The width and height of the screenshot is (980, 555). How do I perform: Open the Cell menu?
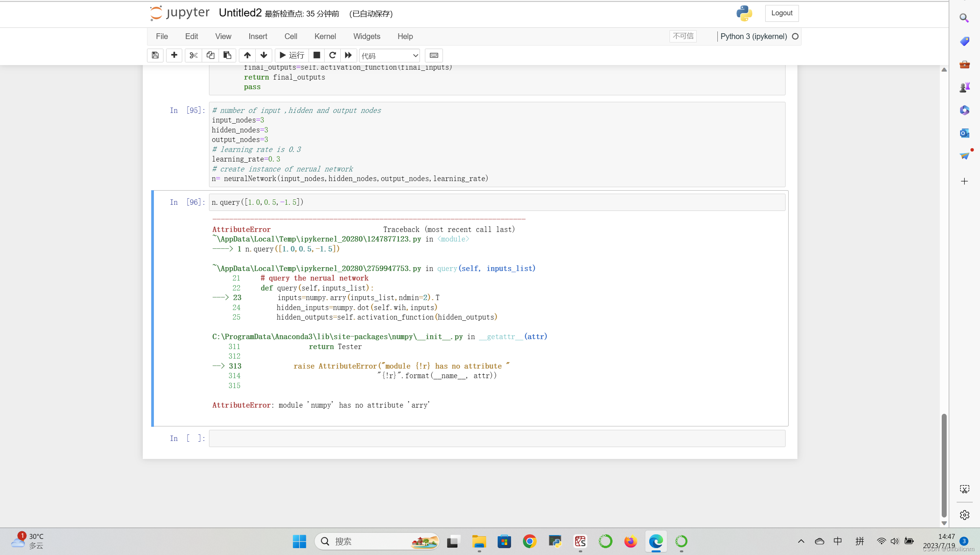(291, 36)
